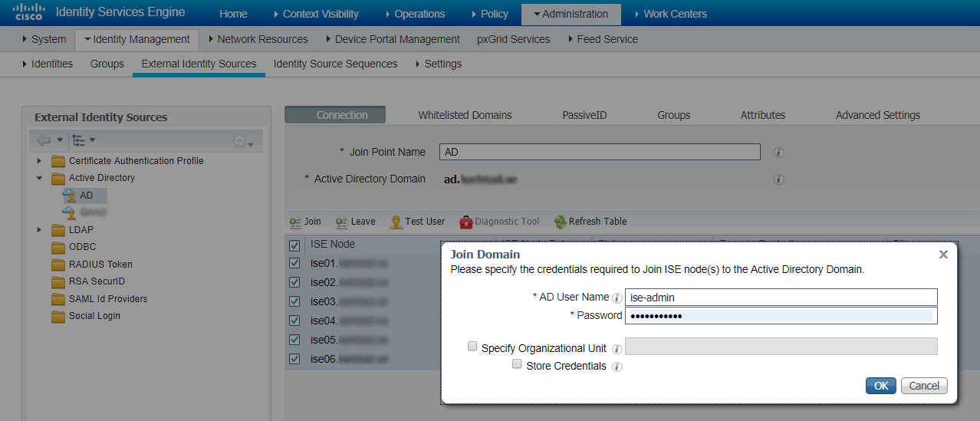Viewport: 980px width, 421px height.
Task: Open the Work Centers menu
Action: click(670, 14)
